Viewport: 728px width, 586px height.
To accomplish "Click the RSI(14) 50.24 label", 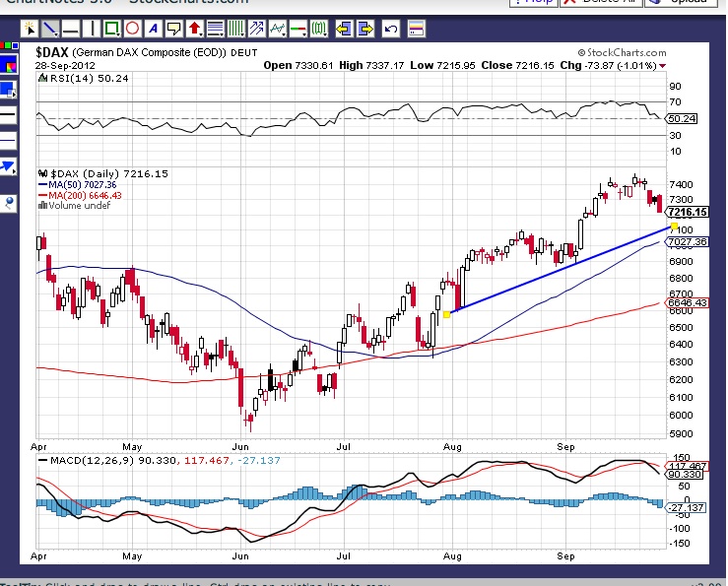I will pos(84,79).
